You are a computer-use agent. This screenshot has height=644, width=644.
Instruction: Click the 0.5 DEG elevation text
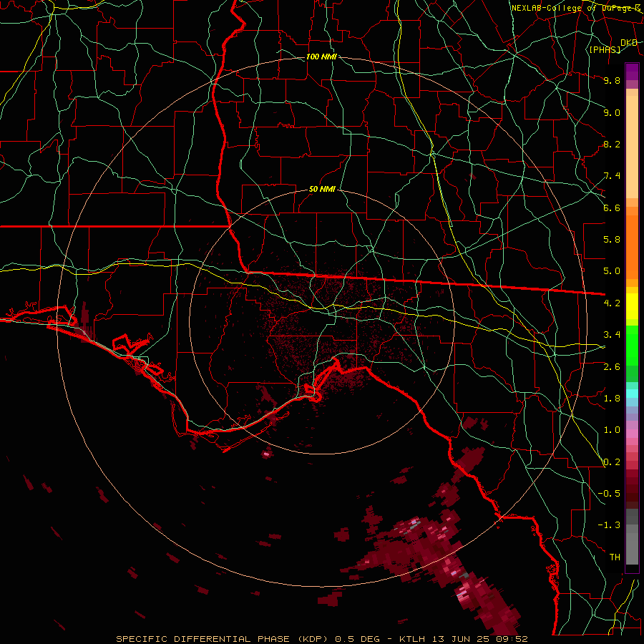[x=357, y=639]
